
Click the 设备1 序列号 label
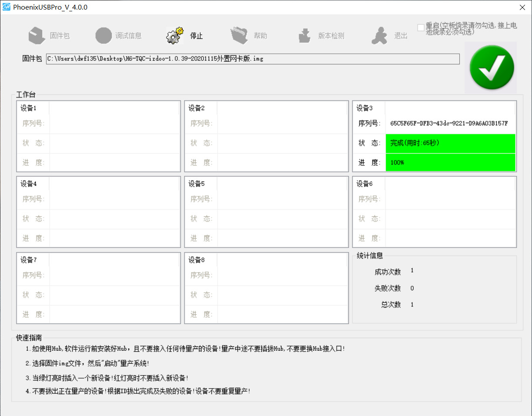(x=33, y=123)
